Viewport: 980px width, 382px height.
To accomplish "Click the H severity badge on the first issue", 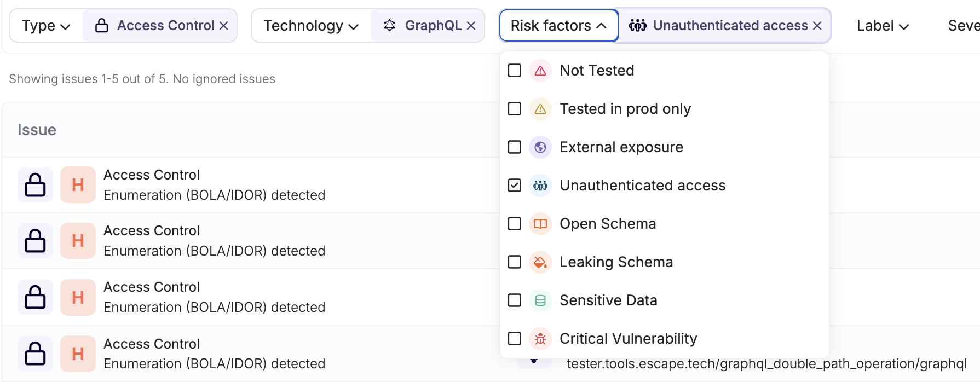I will 78,184.
